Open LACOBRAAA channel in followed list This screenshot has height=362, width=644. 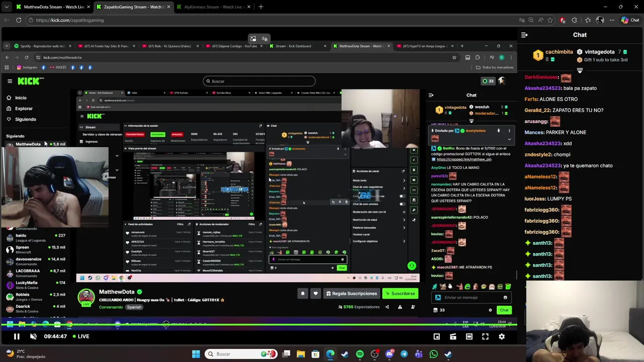point(35,273)
